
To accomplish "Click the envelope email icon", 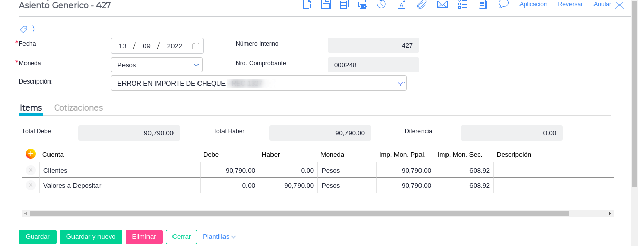I will tap(442, 5).
